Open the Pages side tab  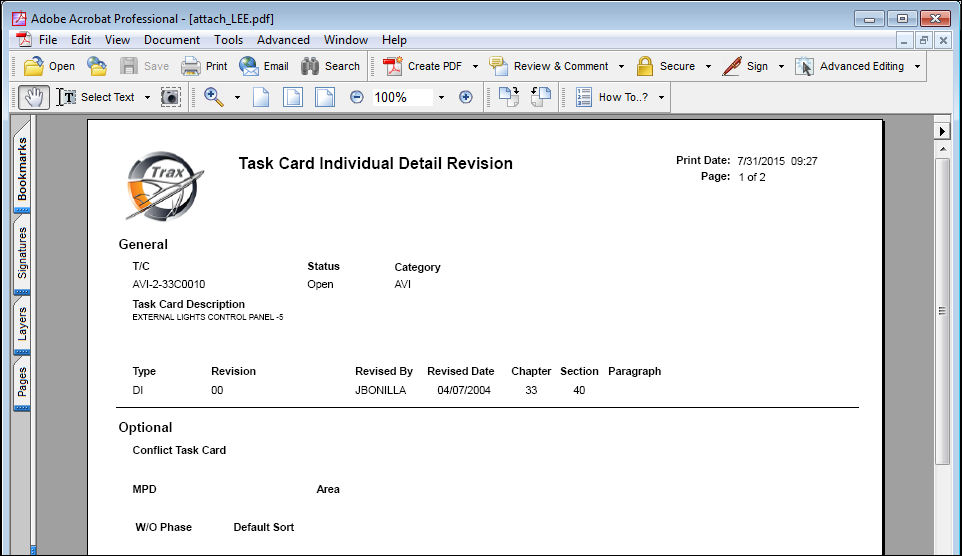tap(22, 382)
